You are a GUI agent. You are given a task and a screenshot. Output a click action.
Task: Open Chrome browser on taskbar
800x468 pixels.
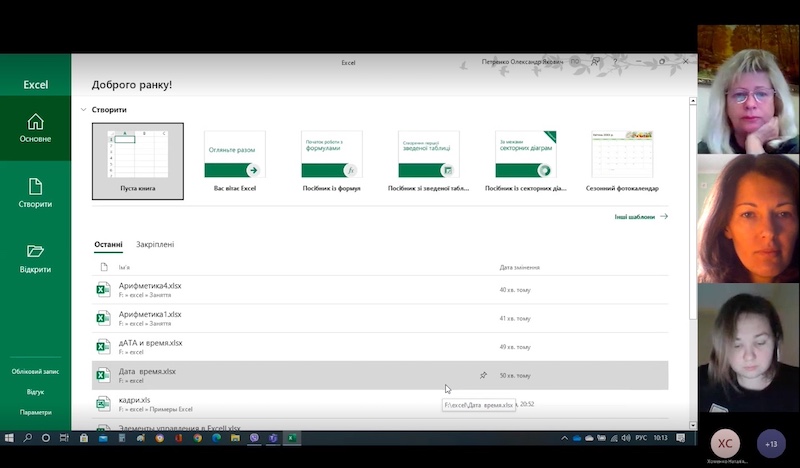197,438
